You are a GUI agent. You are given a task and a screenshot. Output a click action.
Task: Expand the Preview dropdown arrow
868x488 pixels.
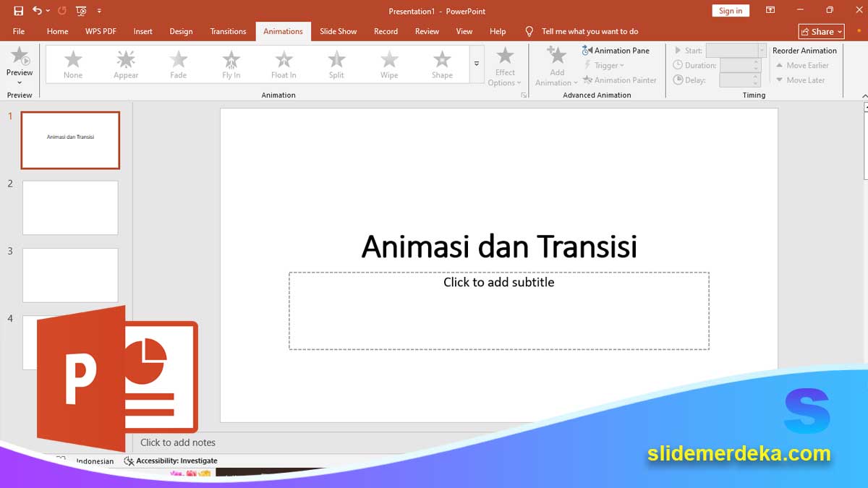pyautogui.click(x=20, y=82)
